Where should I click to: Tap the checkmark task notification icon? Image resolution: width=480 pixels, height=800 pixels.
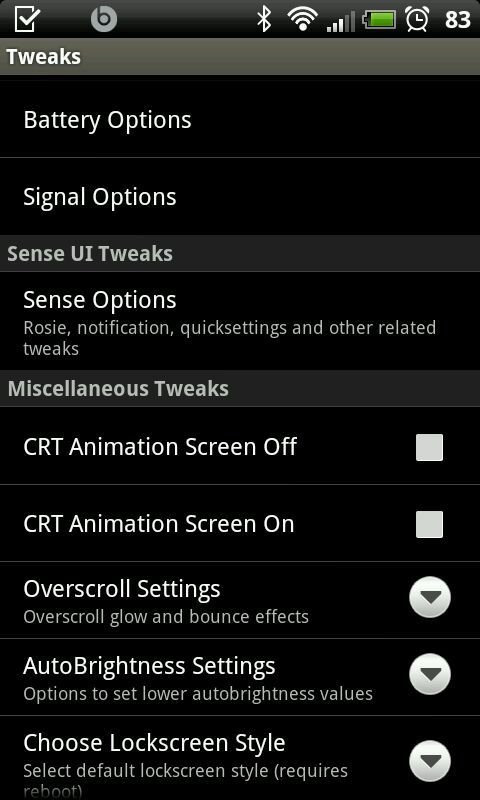(x=28, y=19)
